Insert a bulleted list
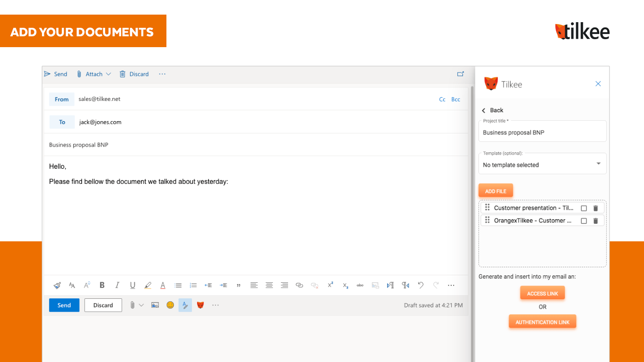Viewport: 644px width, 362px height. (178, 285)
